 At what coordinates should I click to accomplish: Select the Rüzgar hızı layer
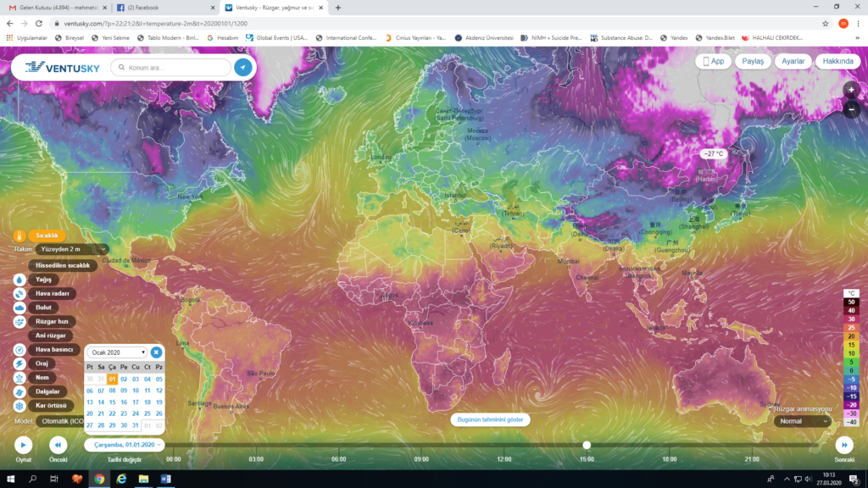[x=52, y=321]
